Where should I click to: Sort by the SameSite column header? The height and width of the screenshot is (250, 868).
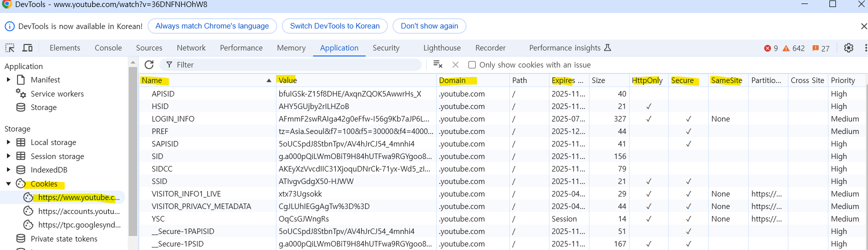click(728, 80)
